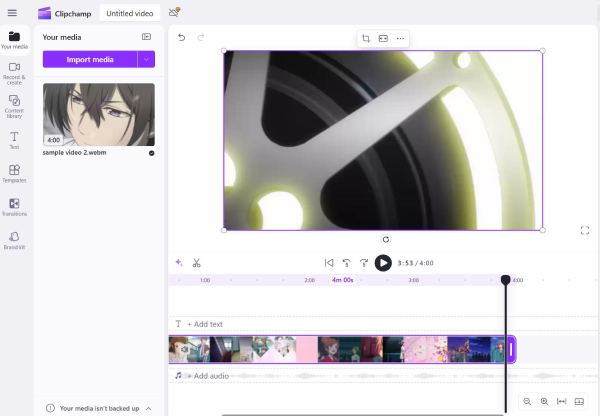This screenshot has height=416, width=600.
Task: Redo the last action
Action: [201, 37]
